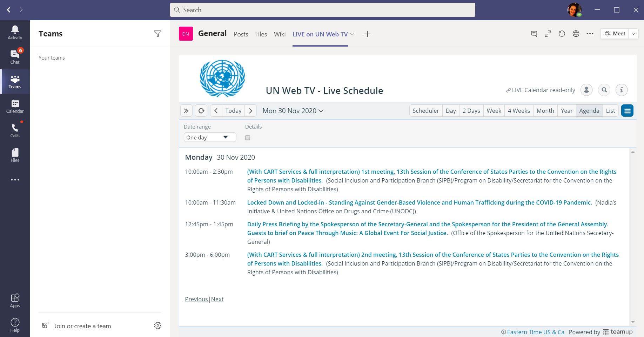The width and height of the screenshot is (644, 337).
Task: Open the profile picture menu
Action: point(574,10)
